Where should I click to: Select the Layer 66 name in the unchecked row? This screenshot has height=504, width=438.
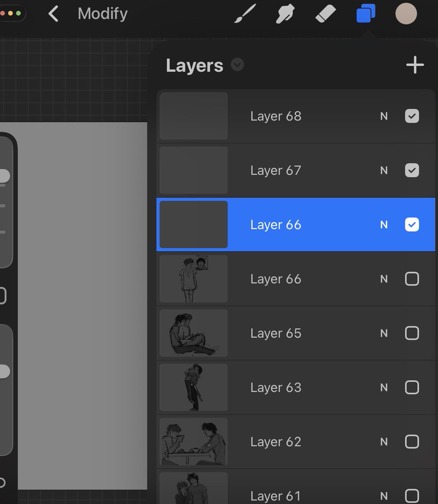pyautogui.click(x=276, y=279)
